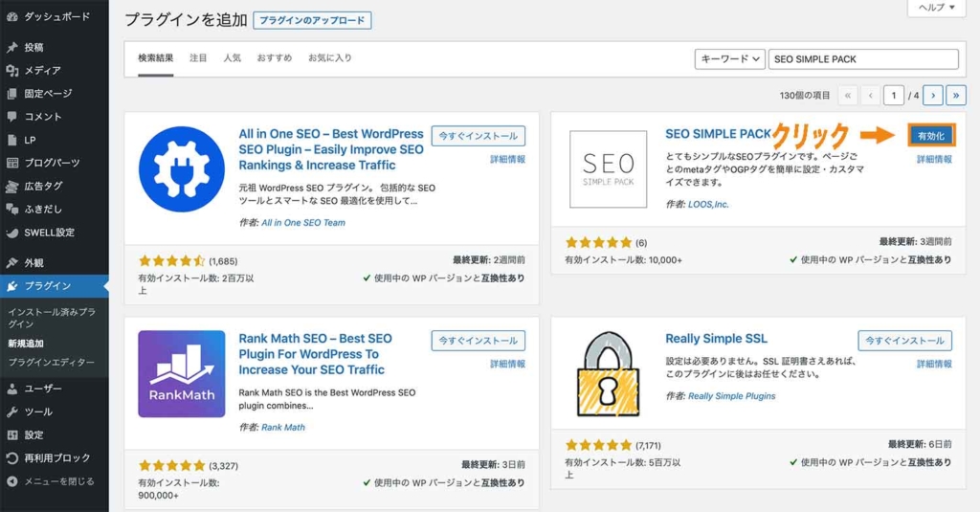Image resolution: width=980 pixels, height=512 pixels.
Task: Switch to the 人気 tab
Action: click(x=232, y=58)
